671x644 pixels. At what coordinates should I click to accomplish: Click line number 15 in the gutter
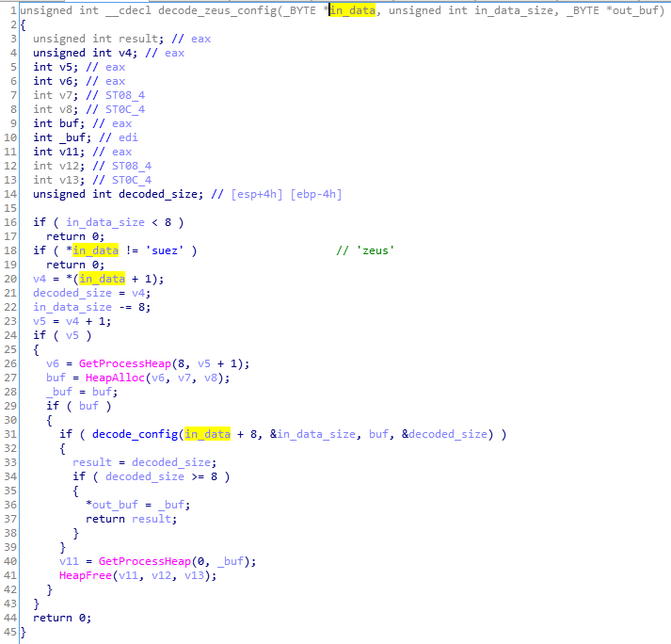(10, 208)
